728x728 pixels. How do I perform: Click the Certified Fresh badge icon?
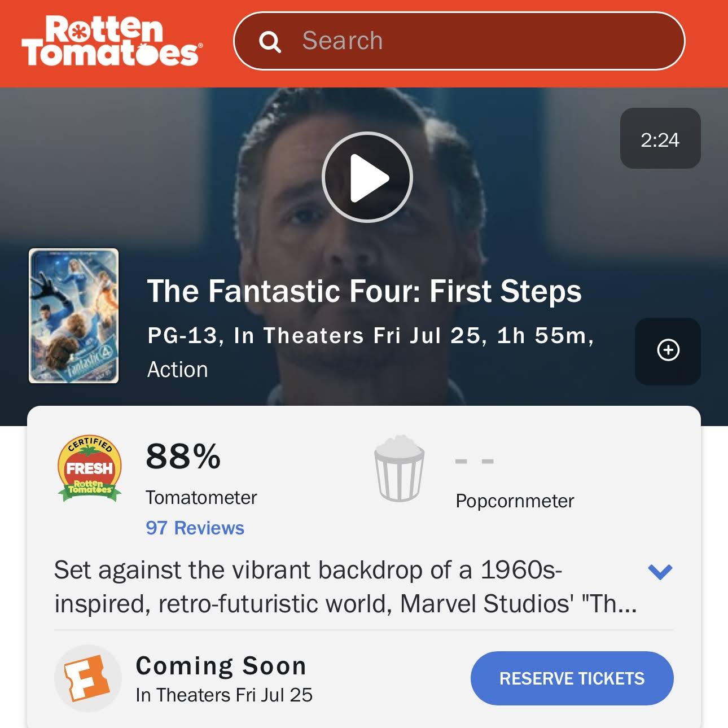[x=90, y=469]
